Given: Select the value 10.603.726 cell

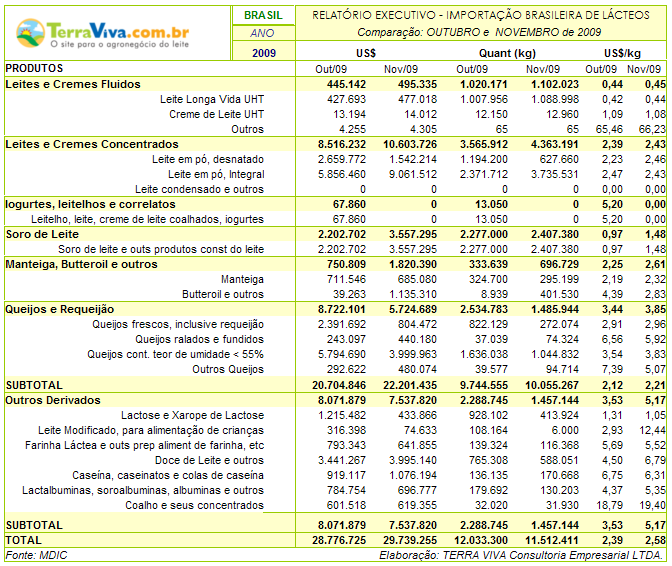Looking at the screenshot, I should (410, 144).
